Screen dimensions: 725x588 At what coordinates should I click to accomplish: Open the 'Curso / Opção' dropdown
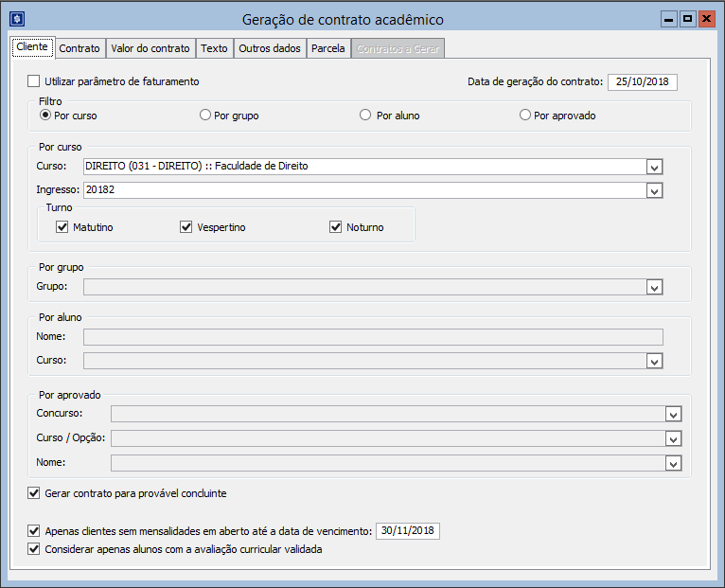click(x=673, y=438)
